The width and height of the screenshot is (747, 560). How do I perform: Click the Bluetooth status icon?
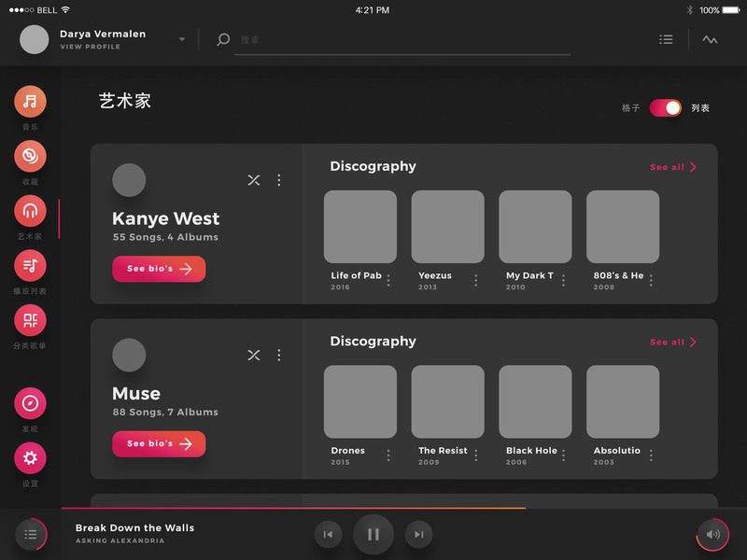pos(689,10)
